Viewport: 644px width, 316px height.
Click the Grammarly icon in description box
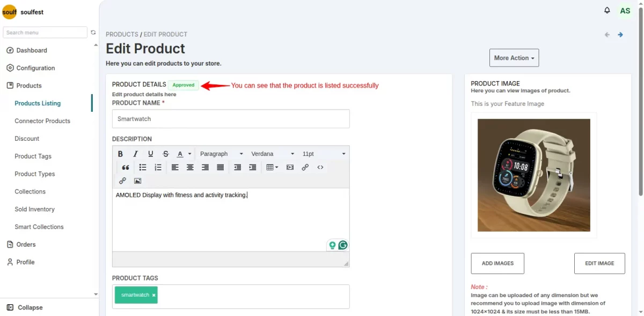tap(342, 245)
